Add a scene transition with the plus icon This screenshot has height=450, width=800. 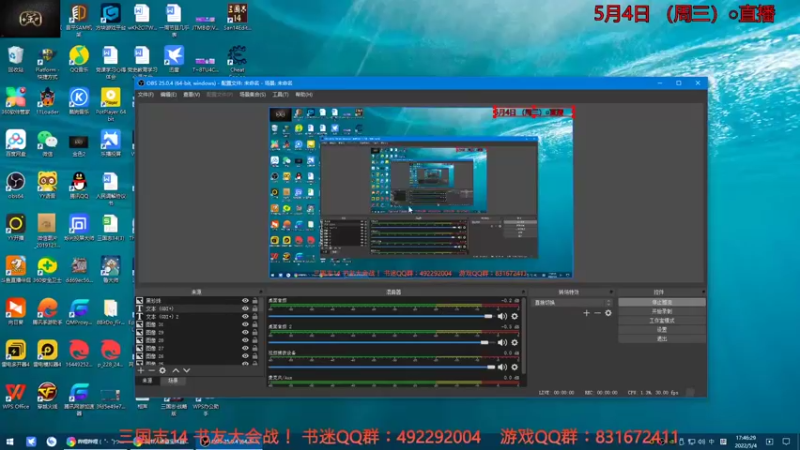[x=586, y=313]
